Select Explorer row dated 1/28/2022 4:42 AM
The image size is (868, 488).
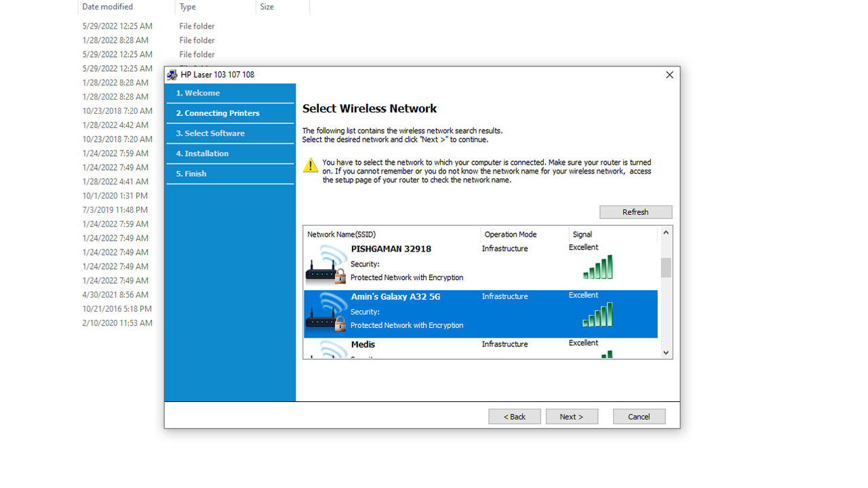coord(115,125)
